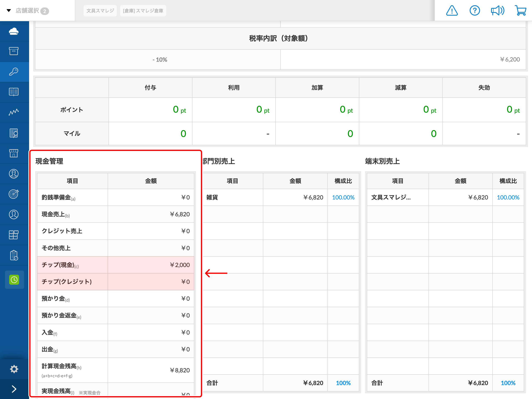Click the チップ(クレジット) row label
This screenshot has height=399, width=532.
[67, 282]
